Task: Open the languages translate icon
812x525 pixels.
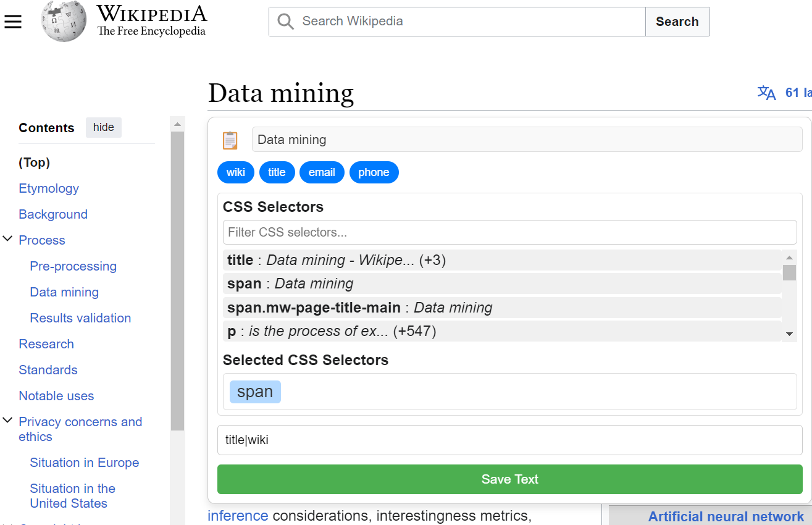Action: [766, 93]
